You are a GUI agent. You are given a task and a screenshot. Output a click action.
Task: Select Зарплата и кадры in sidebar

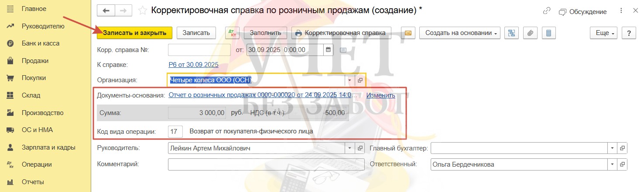click(48, 147)
